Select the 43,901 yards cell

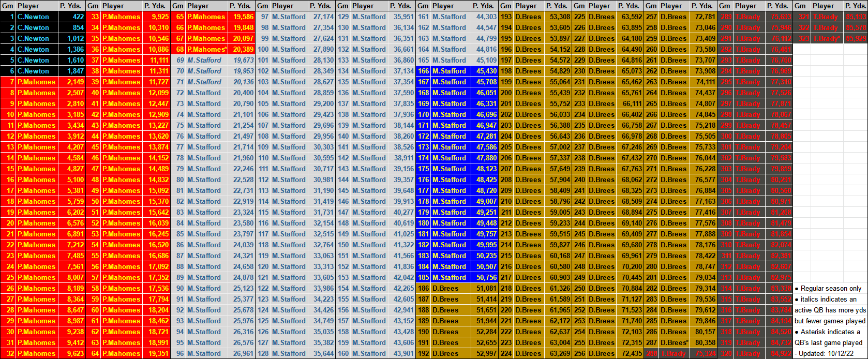[x=401, y=353]
